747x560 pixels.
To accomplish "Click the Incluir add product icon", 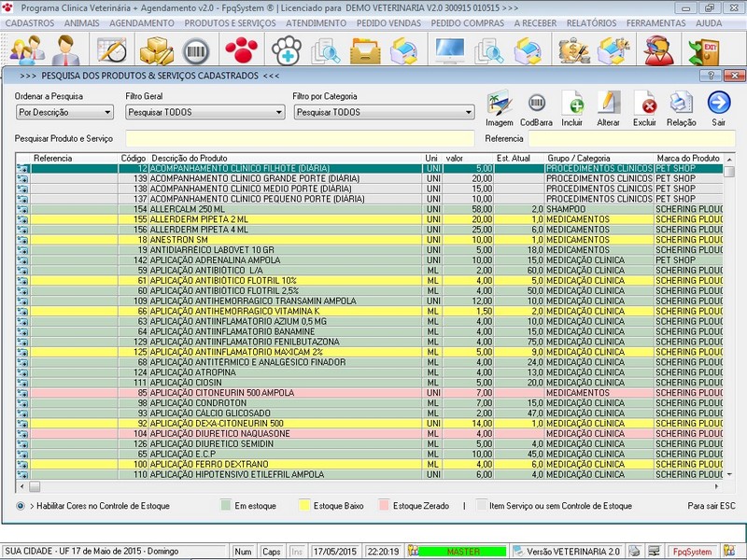I will (x=572, y=104).
